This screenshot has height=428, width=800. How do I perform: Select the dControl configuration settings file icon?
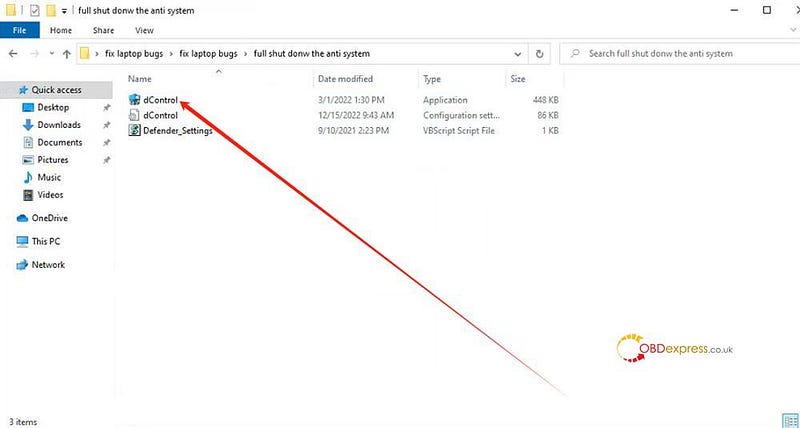tap(134, 115)
